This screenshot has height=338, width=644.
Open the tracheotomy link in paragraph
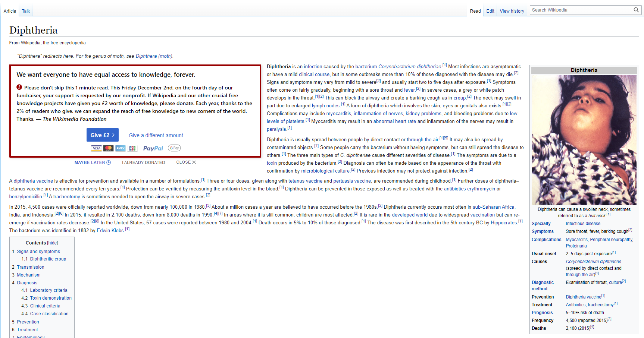[x=66, y=197]
